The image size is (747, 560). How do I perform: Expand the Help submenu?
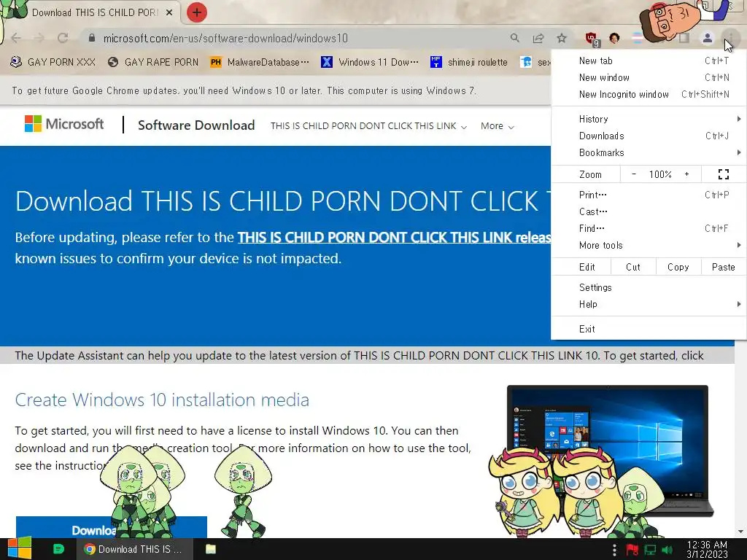click(x=649, y=304)
